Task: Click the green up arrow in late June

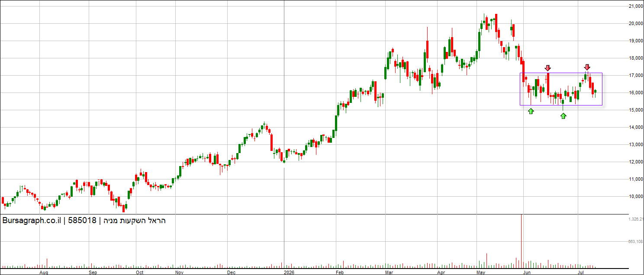Action: coord(563,116)
